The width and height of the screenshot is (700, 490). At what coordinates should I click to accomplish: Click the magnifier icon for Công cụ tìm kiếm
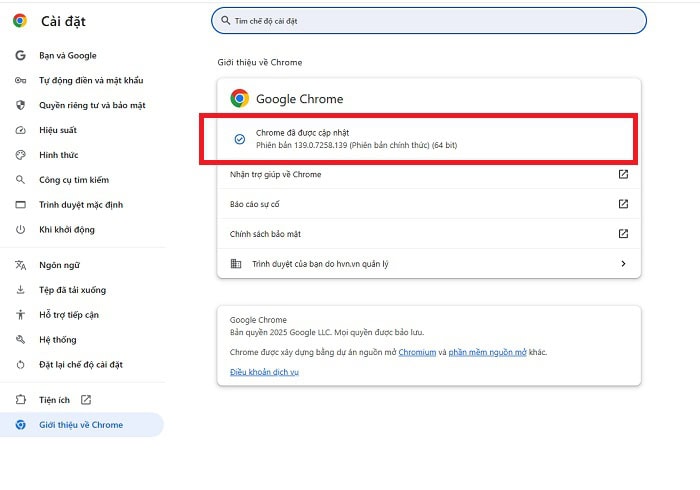point(20,180)
